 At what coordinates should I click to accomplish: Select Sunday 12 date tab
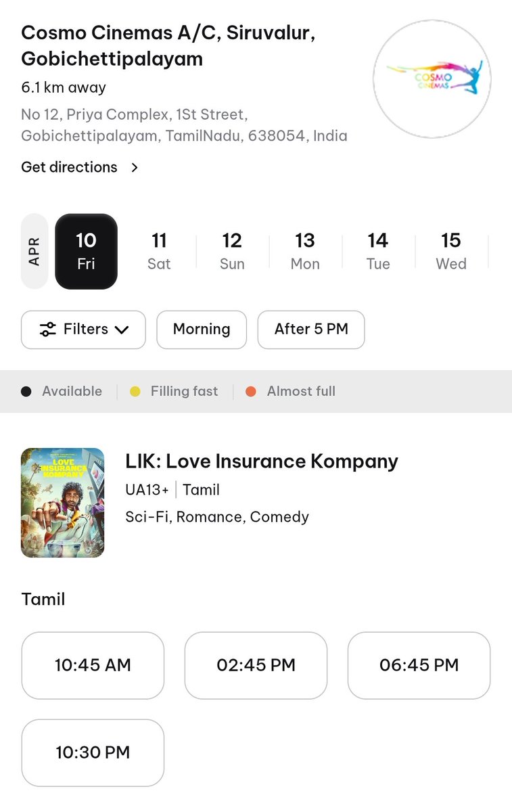[232, 251]
